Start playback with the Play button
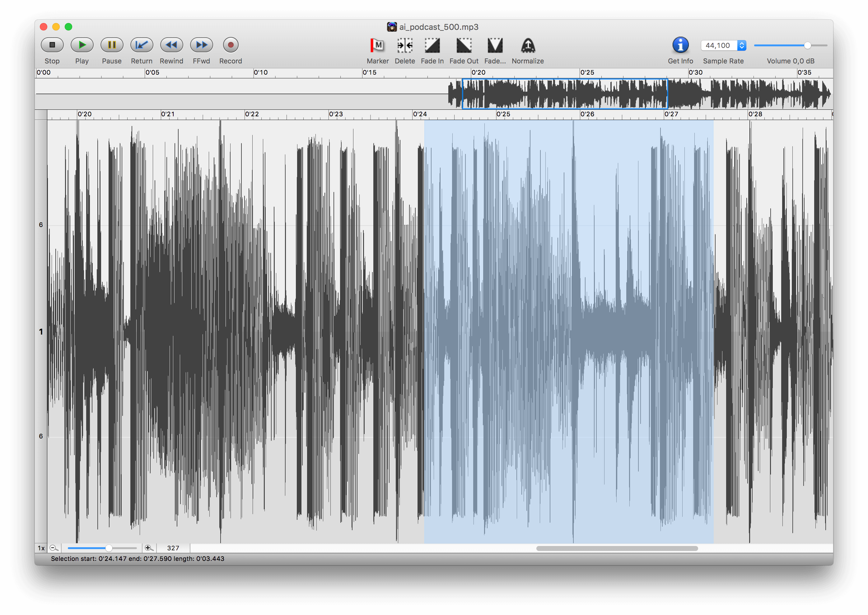The width and height of the screenshot is (868, 615). (82, 45)
